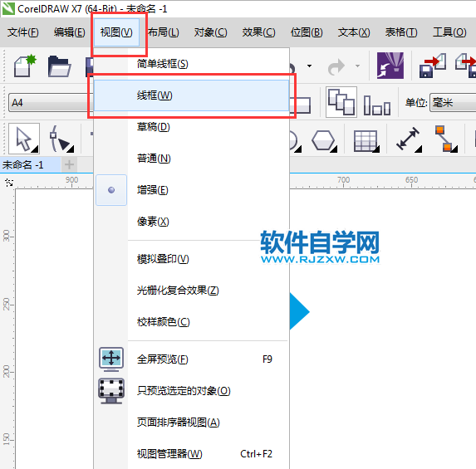Click the CorelDRAW application logo icon
The image size is (476, 469).
[8, 8]
